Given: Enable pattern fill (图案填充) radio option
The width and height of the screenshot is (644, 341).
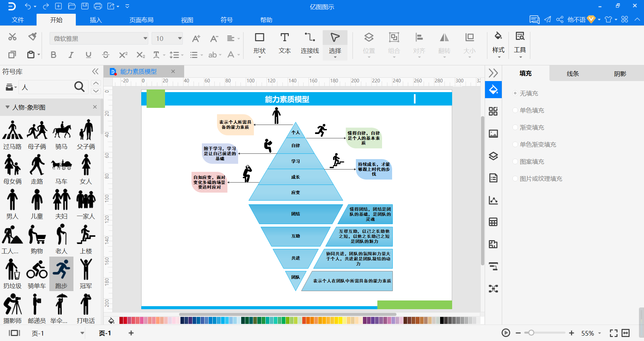Looking at the screenshot, I should click(532, 162).
